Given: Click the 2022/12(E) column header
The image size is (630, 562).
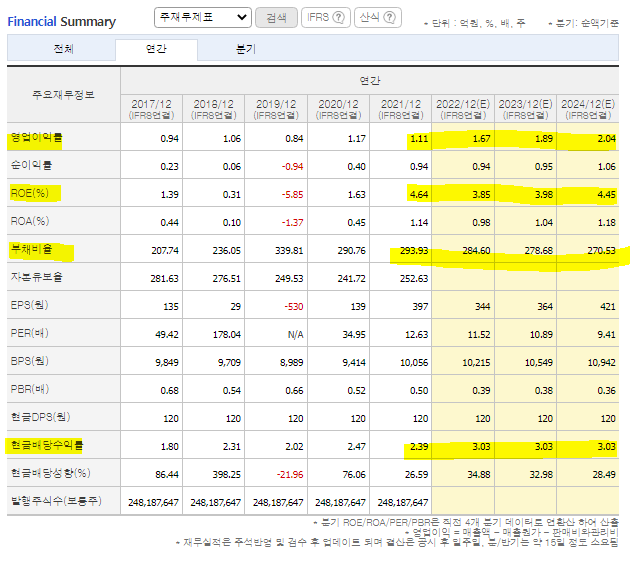Looking at the screenshot, I should (x=463, y=109).
